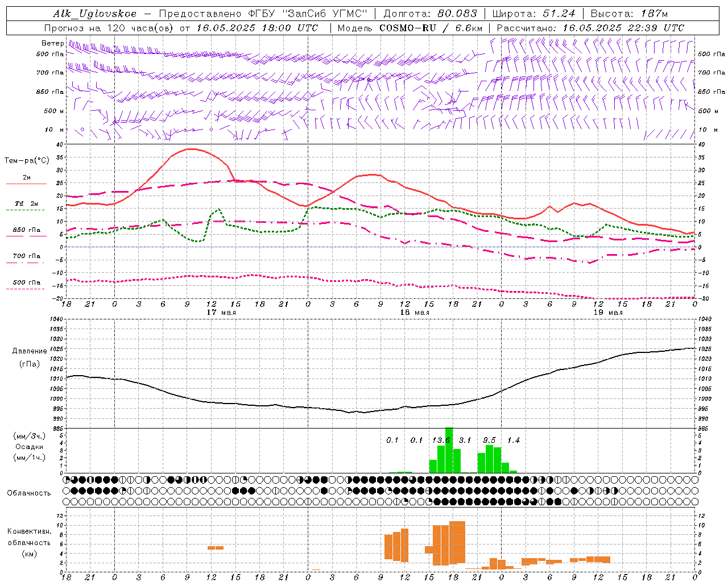Click the 17 мая date label
Image resolution: width=728 pixels, height=582 pixels.
pos(221,313)
